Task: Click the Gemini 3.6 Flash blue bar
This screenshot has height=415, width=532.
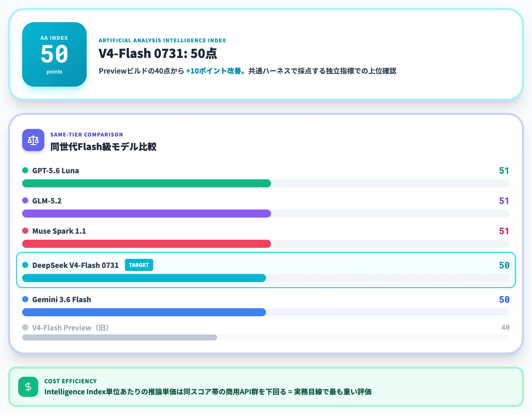Action: click(x=144, y=312)
